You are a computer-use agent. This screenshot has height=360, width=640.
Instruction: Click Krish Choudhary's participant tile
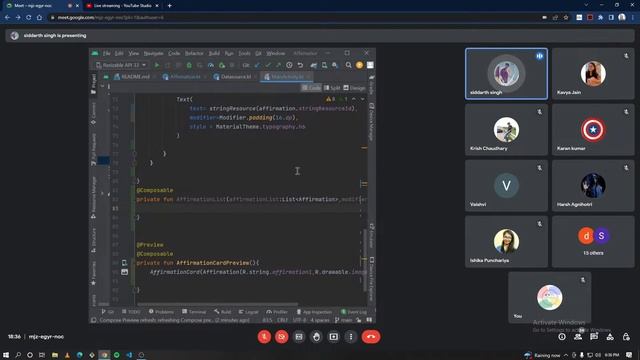pos(506,130)
